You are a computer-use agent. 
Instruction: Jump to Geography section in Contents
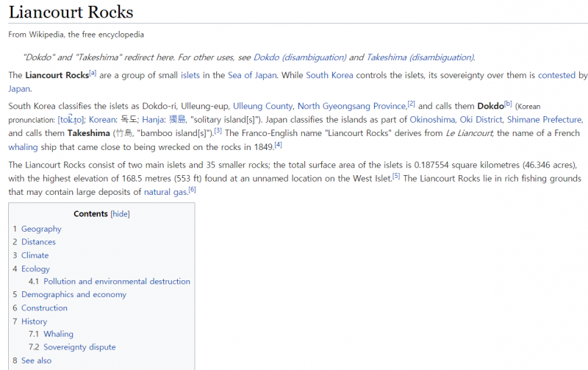coord(41,229)
